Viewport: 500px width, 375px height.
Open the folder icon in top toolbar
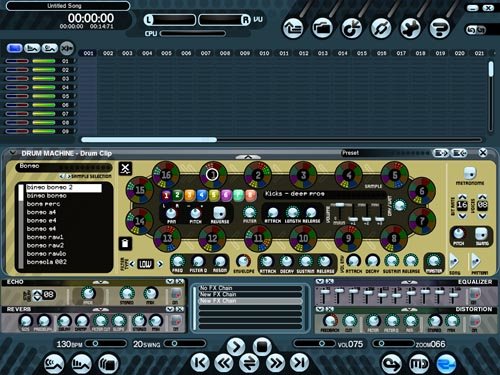pos(322,28)
